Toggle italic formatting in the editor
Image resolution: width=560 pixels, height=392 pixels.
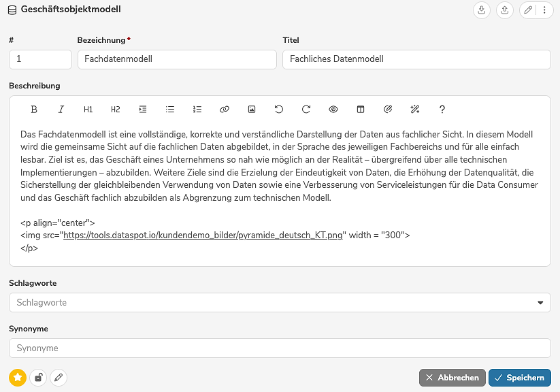(61, 109)
